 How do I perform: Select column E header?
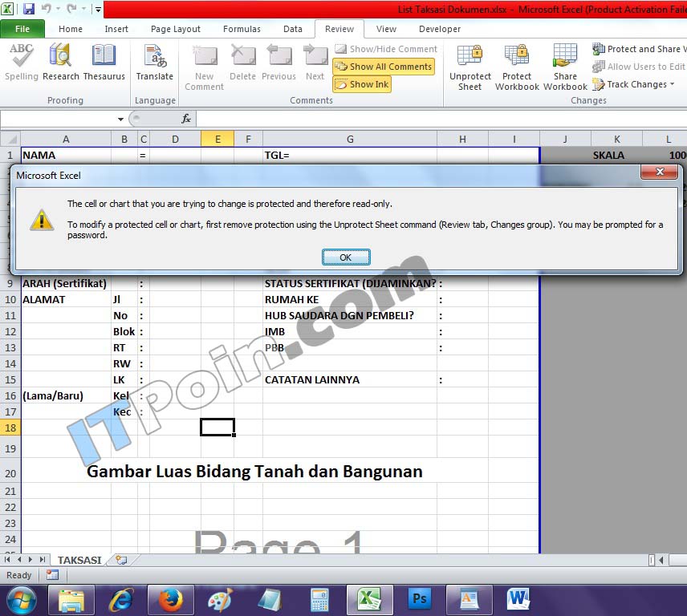point(217,140)
